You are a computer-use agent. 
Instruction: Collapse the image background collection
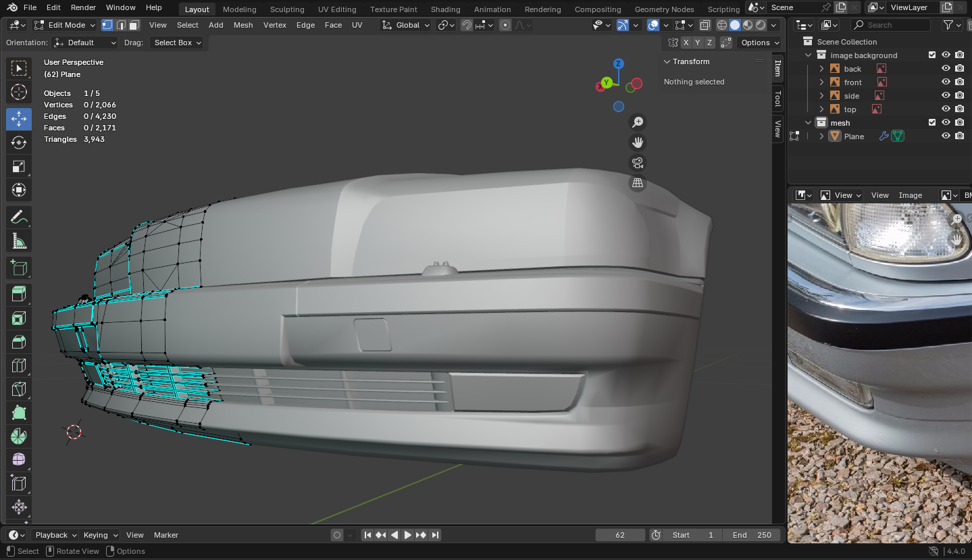coord(808,55)
